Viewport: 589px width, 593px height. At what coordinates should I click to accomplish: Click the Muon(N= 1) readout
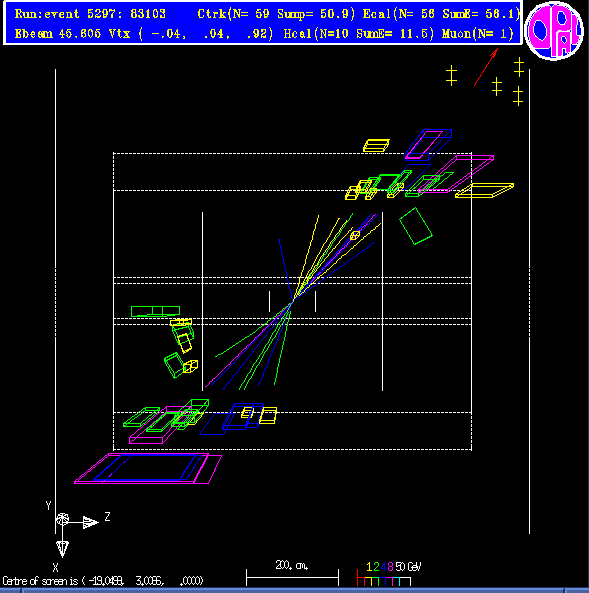tap(478, 34)
